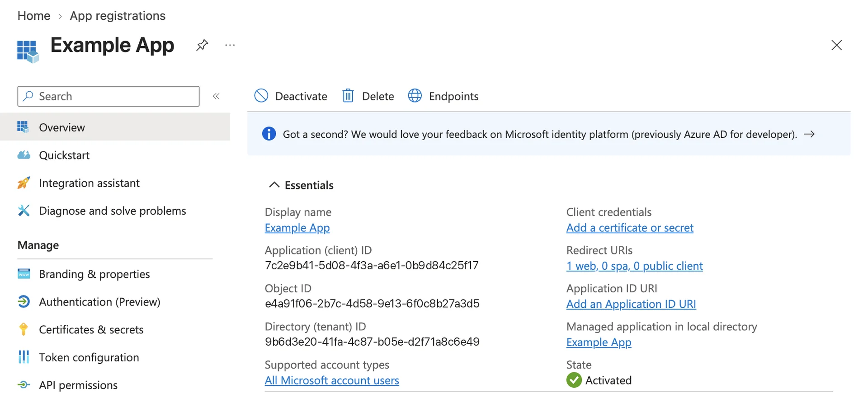Click All Microsoft account users link

pyautogui.click(x=332, y=380)
